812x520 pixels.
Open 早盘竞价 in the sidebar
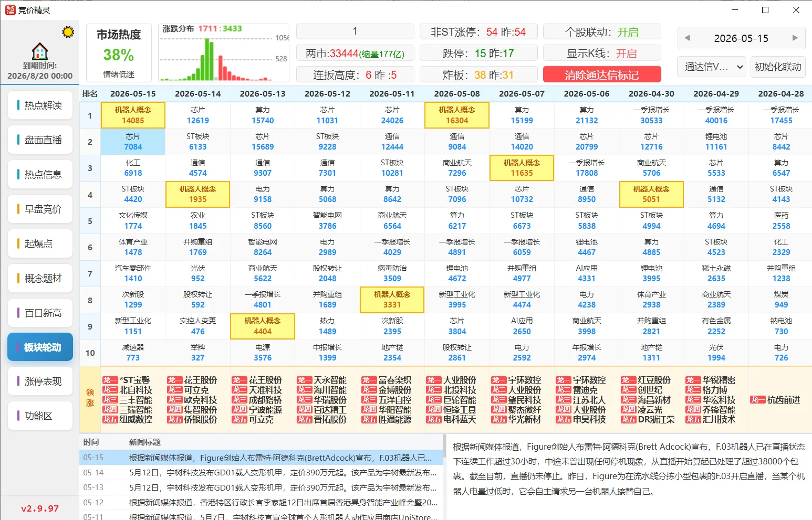(x=40, y=209)
